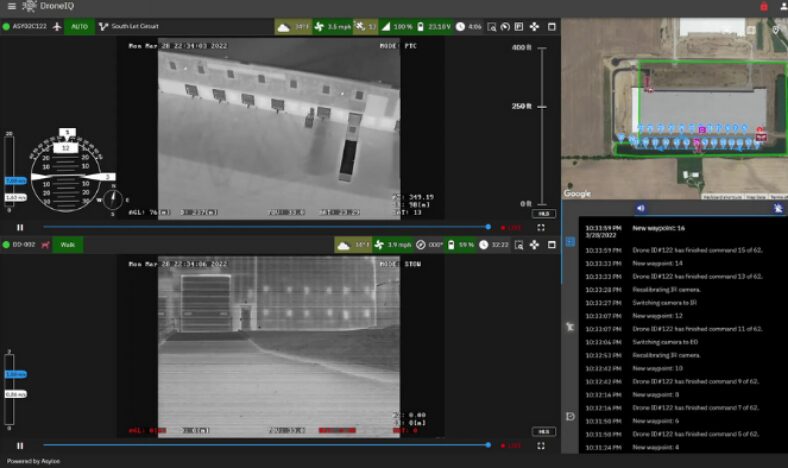788x468 pixels.
Task: Click the airplane icon next to ASY02C122
Action: pos(57,26)
